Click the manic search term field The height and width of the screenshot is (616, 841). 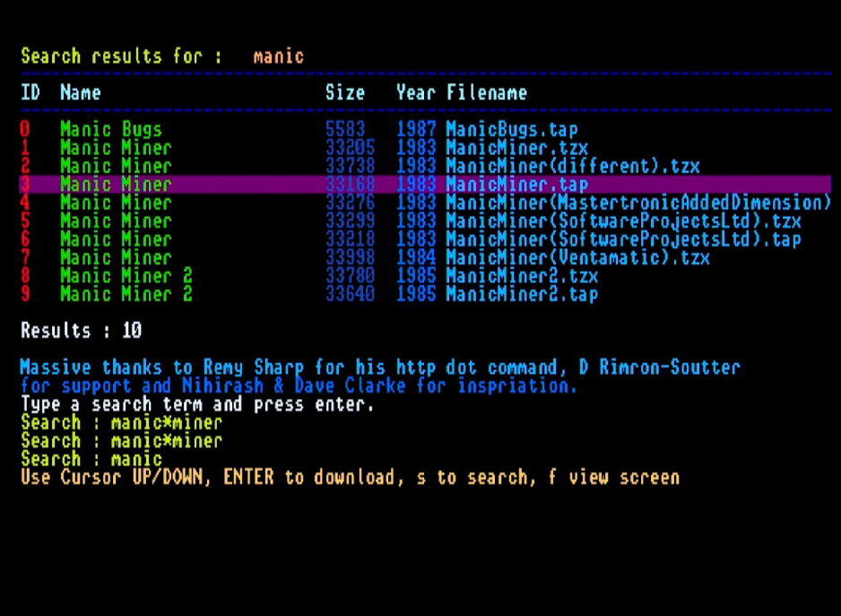(277, 56)
